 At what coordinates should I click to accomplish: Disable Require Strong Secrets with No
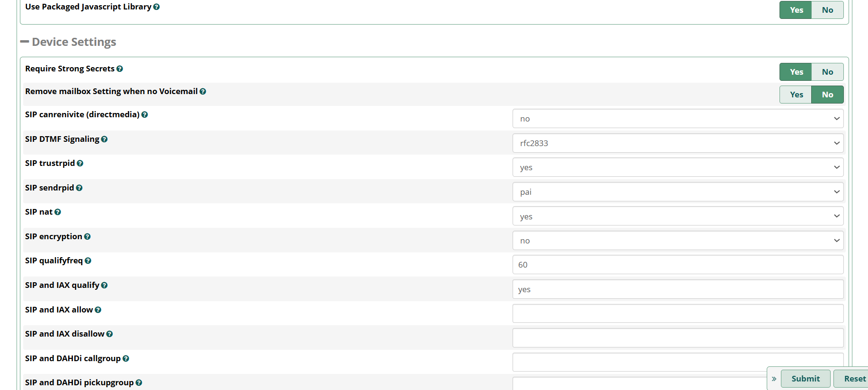point(827,72)
